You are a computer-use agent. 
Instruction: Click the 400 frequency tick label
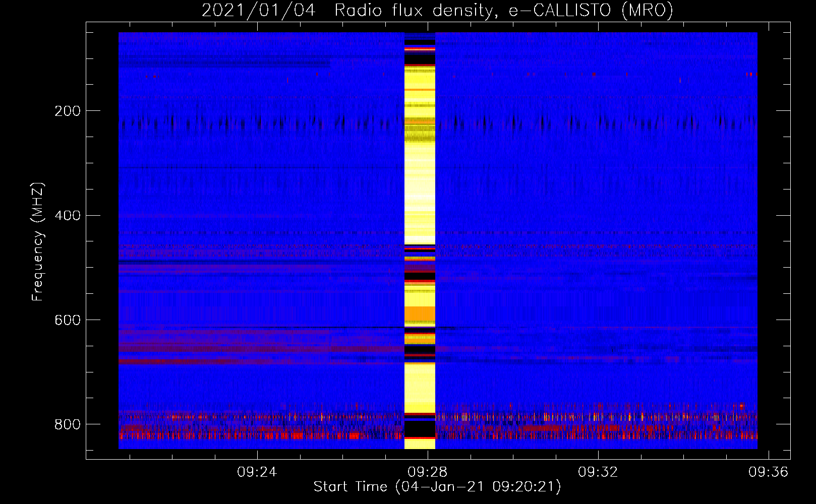[x=68, y=215]
